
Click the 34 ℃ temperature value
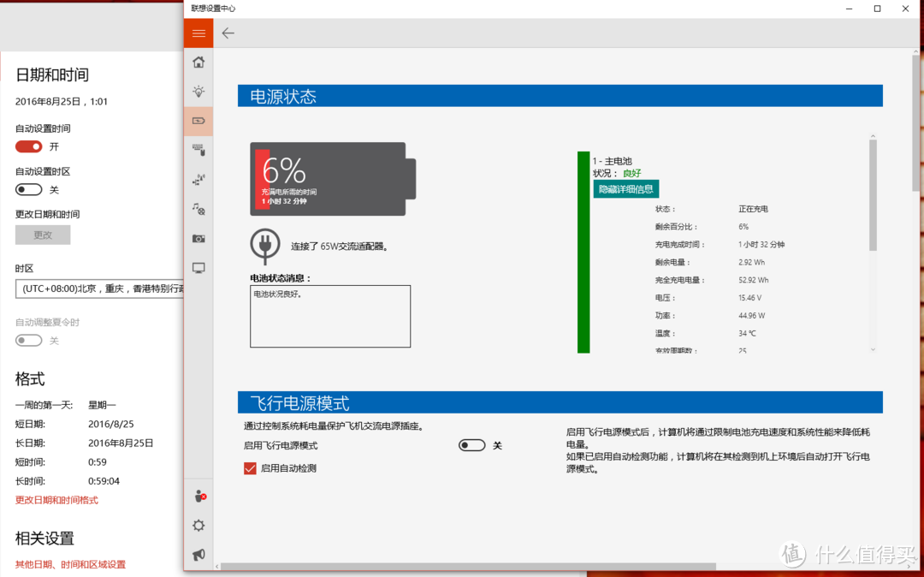click(747, 333)
